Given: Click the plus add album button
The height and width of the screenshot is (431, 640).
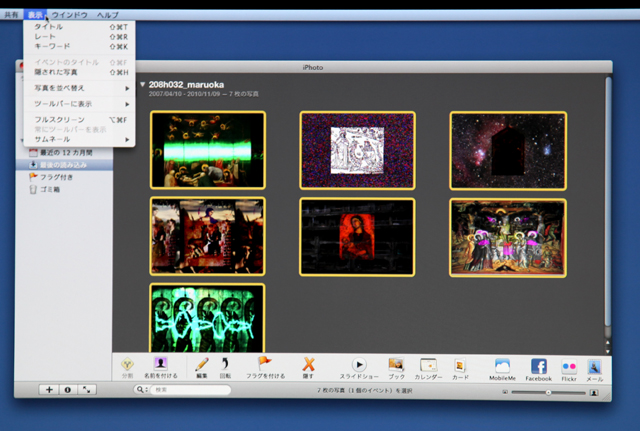Looking at the screenshot, I should (x=49, y=390).
